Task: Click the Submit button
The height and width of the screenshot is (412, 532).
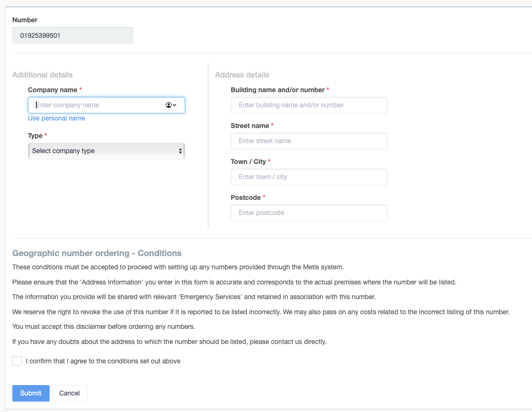Action: click(x=31, y=393)
